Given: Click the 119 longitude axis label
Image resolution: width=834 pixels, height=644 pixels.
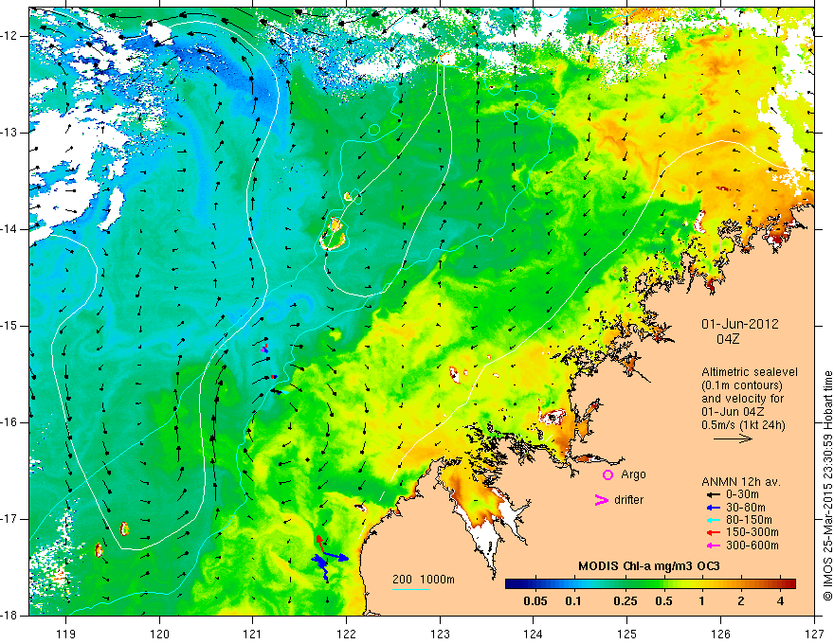Looking at the screenshot, I should [x=66, y=635].
